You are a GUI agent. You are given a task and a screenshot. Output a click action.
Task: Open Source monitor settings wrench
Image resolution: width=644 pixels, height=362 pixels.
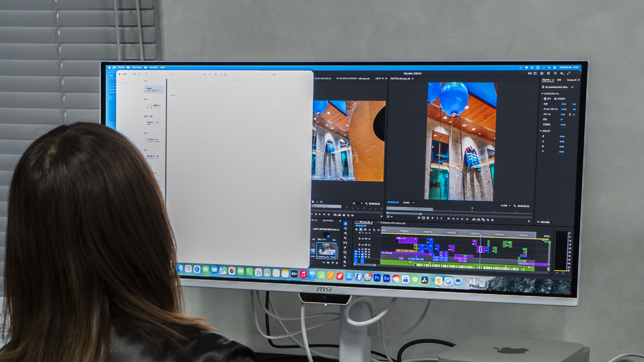tap(366, 204)
